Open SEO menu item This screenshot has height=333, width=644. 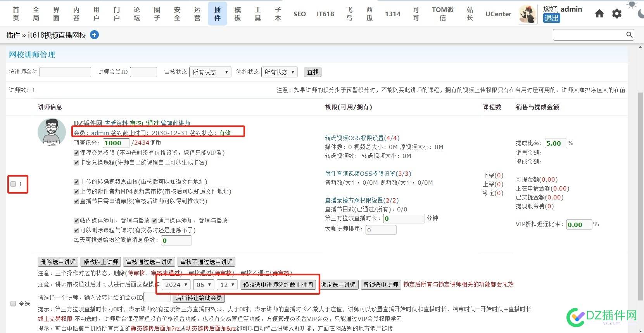300,14
